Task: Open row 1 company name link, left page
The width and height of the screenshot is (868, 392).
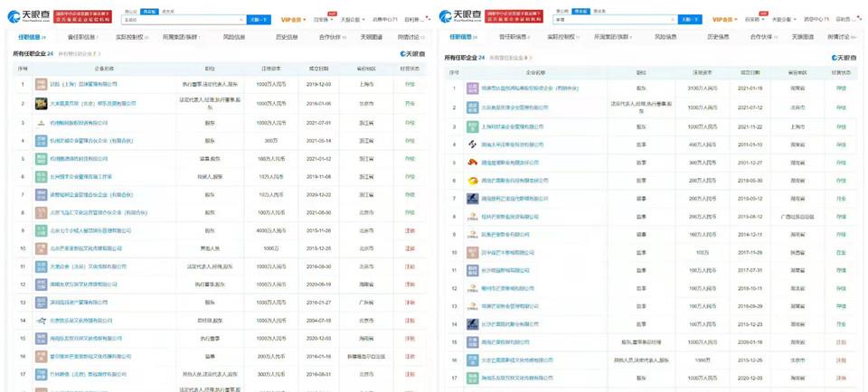Action: tap(83, 84)
